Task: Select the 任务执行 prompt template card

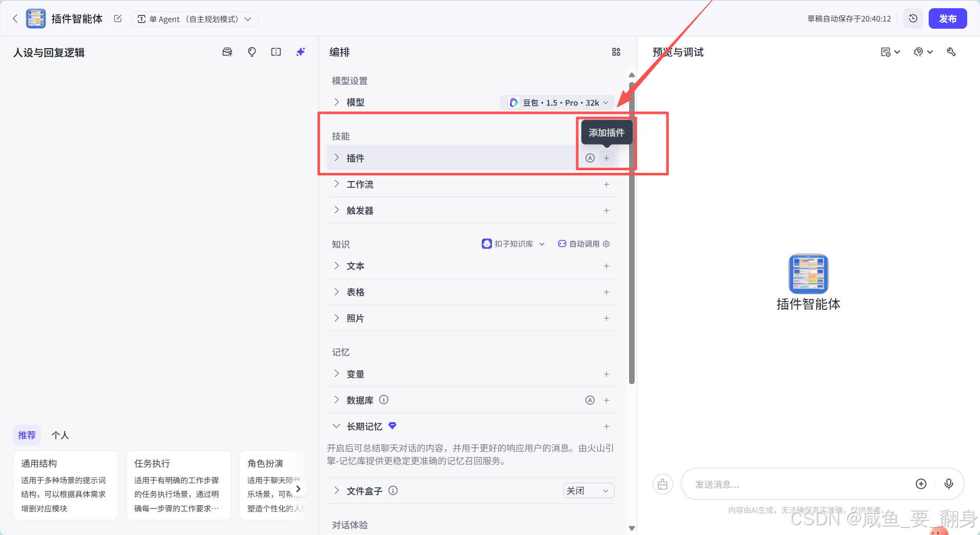Action: [179, 485]
